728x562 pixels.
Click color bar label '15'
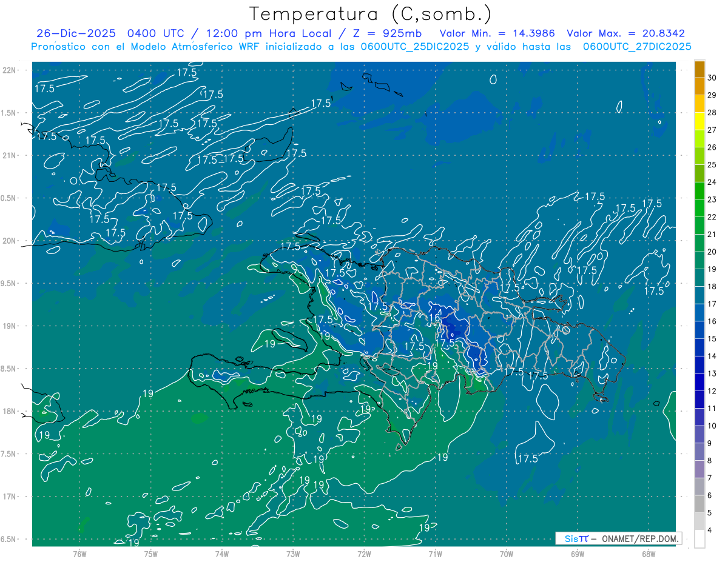click(712, 338)
